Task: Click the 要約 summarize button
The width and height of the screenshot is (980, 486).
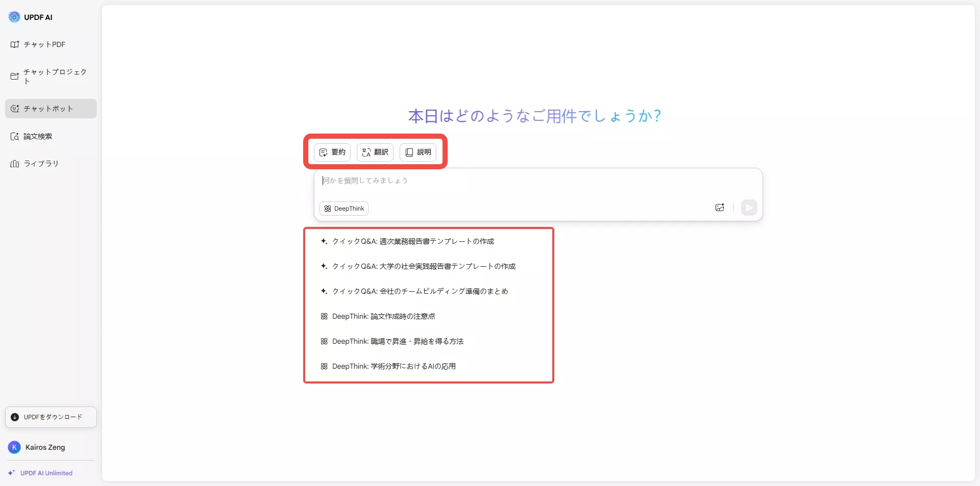Action: pos(332,152)
